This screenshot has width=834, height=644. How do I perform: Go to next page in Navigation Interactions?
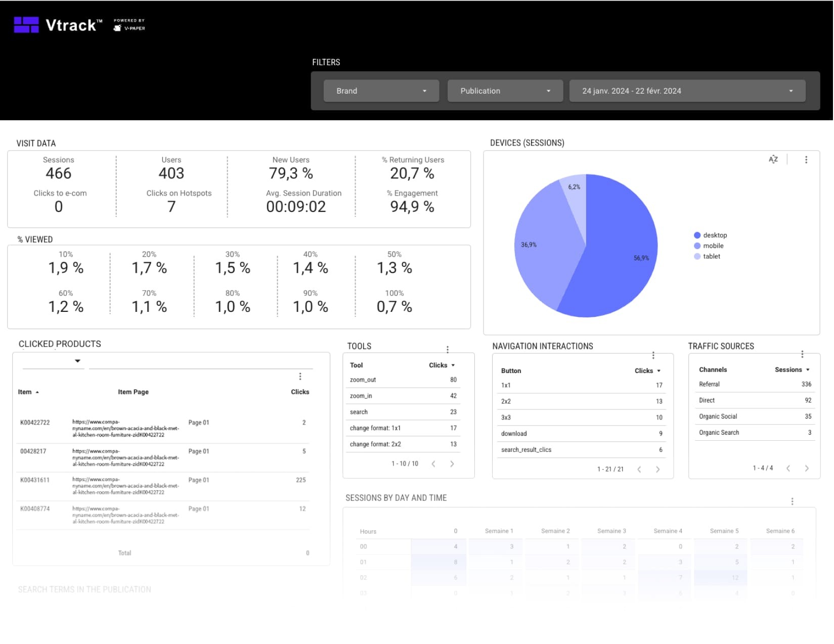tap(657, 470)
